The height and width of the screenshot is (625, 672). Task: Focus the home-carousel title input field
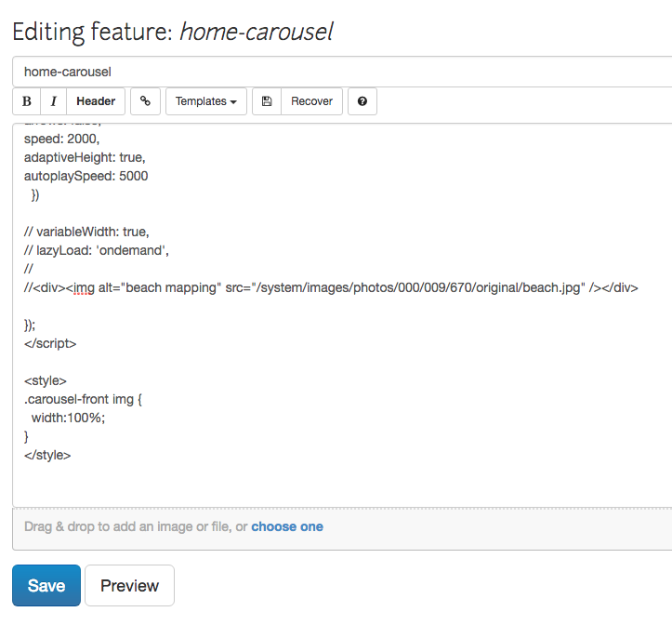tap(342, 72)
